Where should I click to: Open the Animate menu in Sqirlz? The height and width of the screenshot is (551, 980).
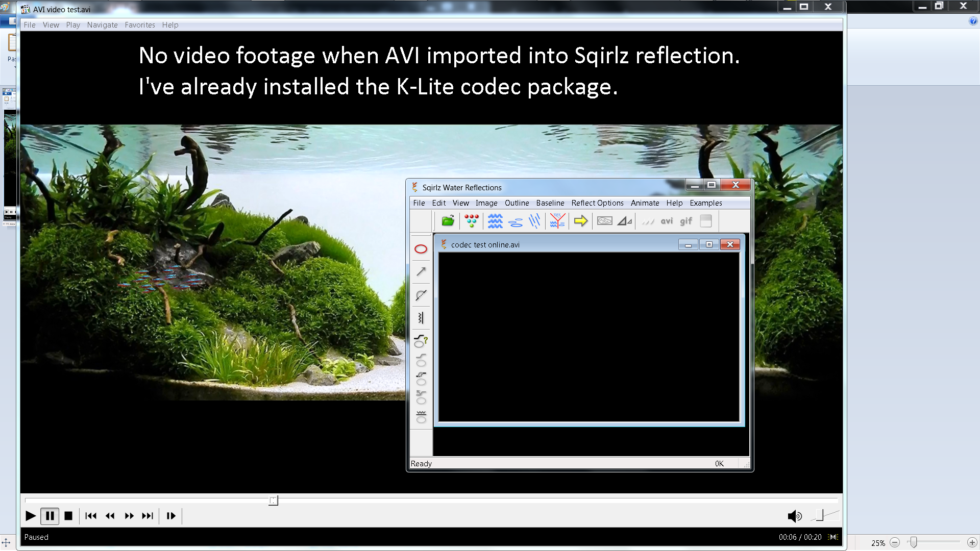coord(645,203)
